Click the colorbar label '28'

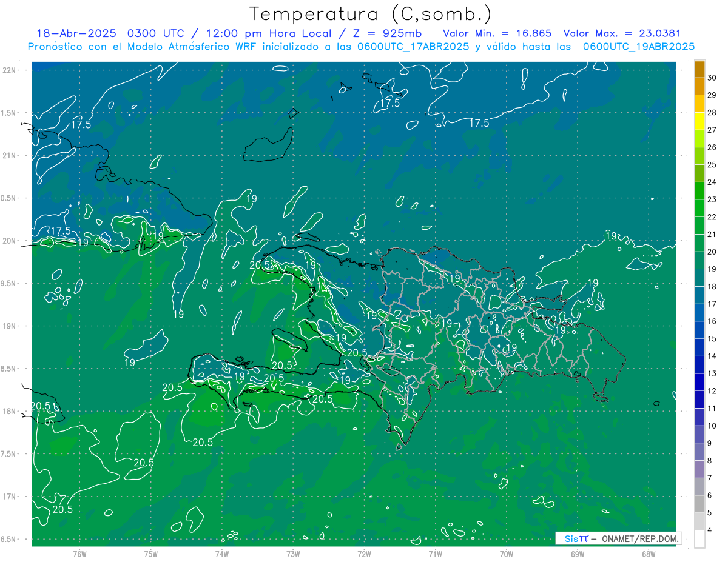[x=712, y=113]
